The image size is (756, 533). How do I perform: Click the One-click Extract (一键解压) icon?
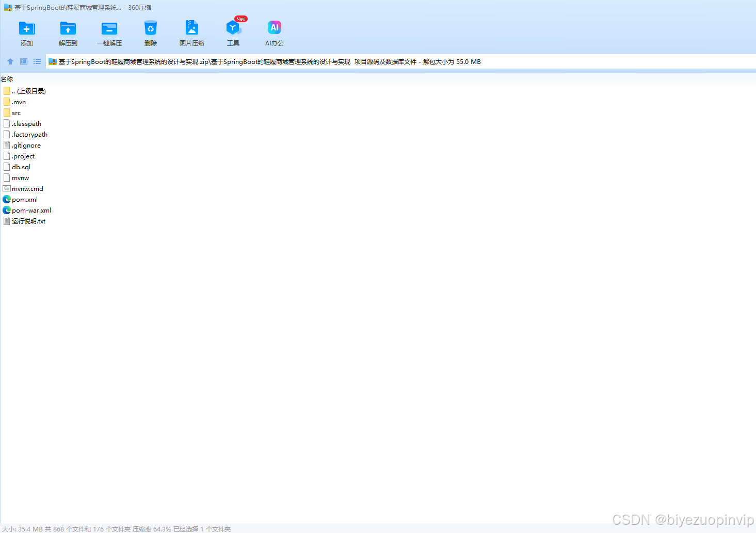coord(109,28)
